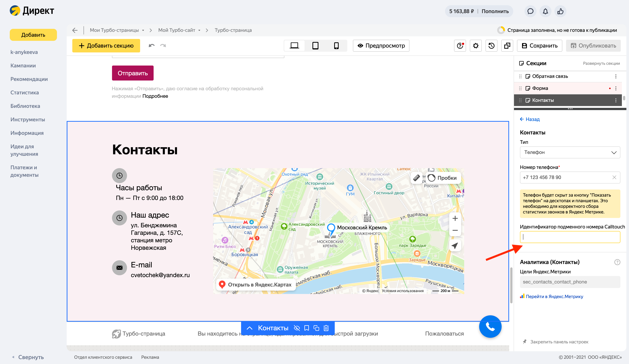Hide the Контакты section with eye icon

[x=297, y=328]
